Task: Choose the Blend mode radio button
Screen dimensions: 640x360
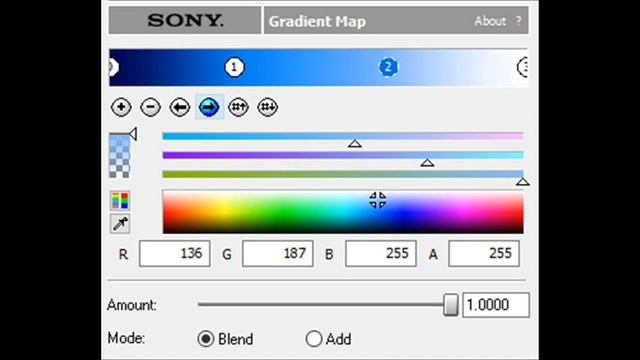Action: click(x=206, y=339)
